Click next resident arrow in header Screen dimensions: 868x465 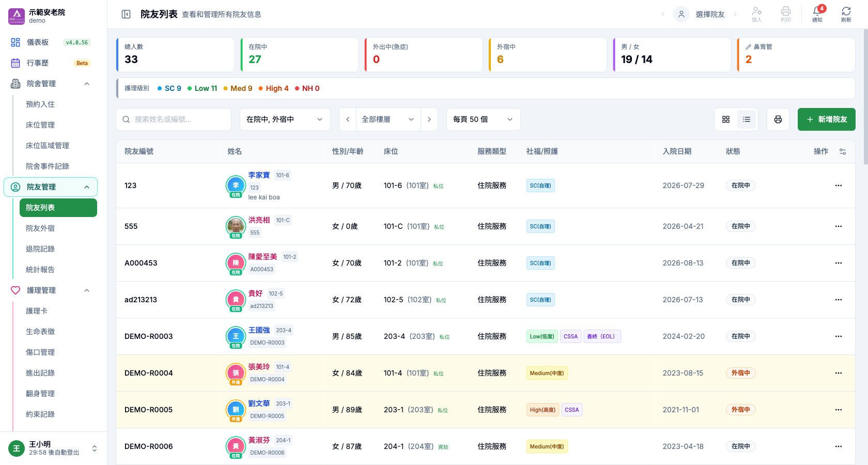[x=735, y=14]
